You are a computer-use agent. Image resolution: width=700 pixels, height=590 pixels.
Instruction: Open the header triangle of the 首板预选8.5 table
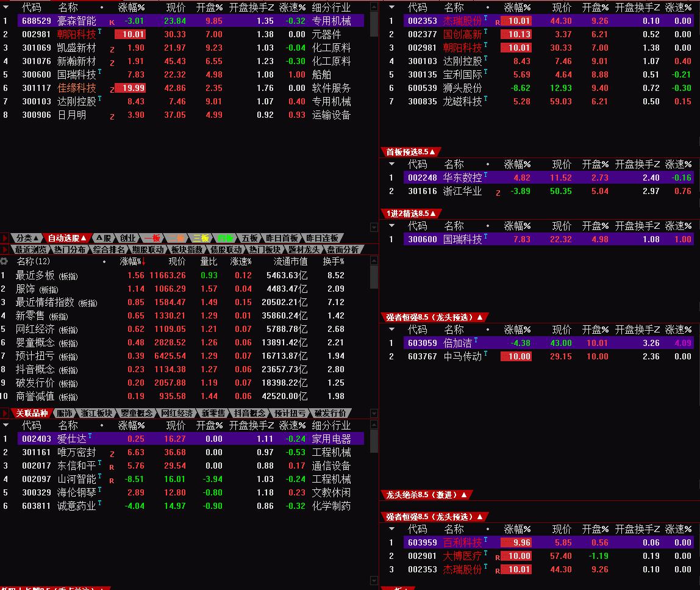tap(391, 164)
